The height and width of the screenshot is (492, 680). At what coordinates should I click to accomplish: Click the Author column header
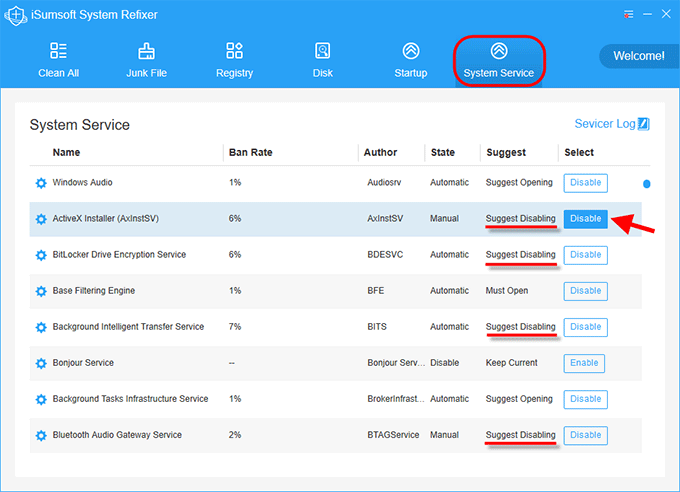coord(380,152)
